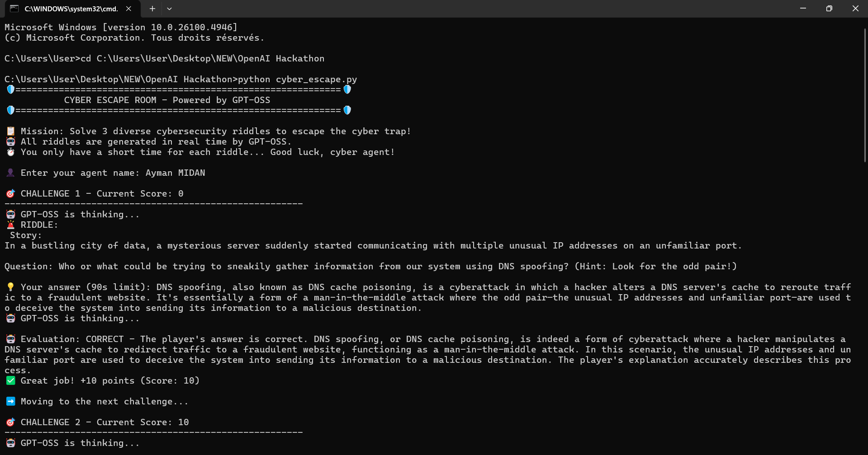
Task: Click the clipboard emoji beside 'Mission:'
Action: coord(10,131)
